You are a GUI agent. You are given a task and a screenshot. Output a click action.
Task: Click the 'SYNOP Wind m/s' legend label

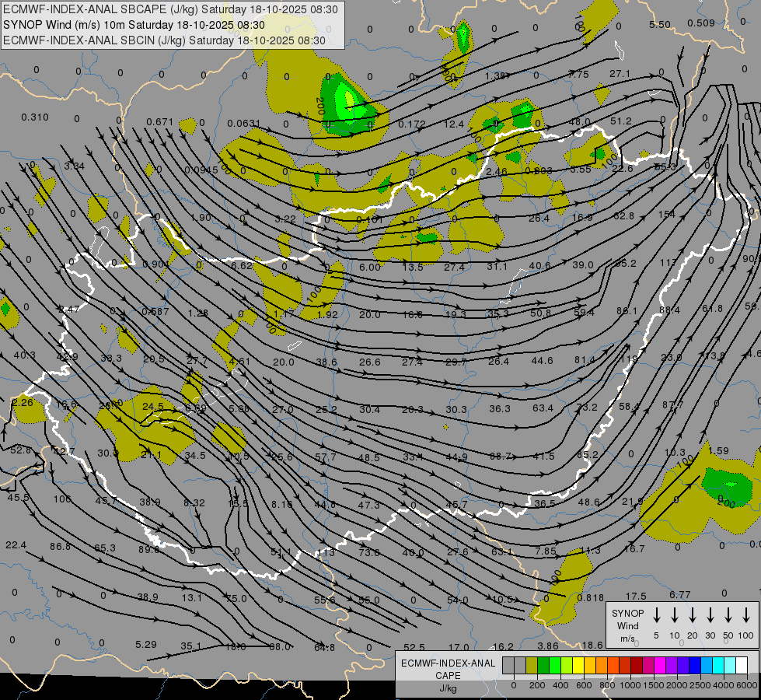coord(627,625)
